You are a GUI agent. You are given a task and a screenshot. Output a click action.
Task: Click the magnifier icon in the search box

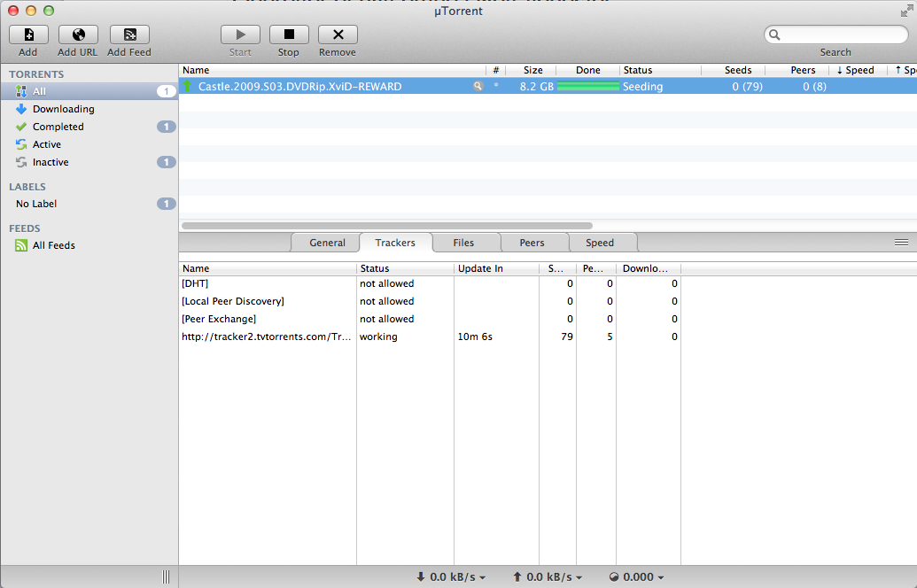[774, 35]
